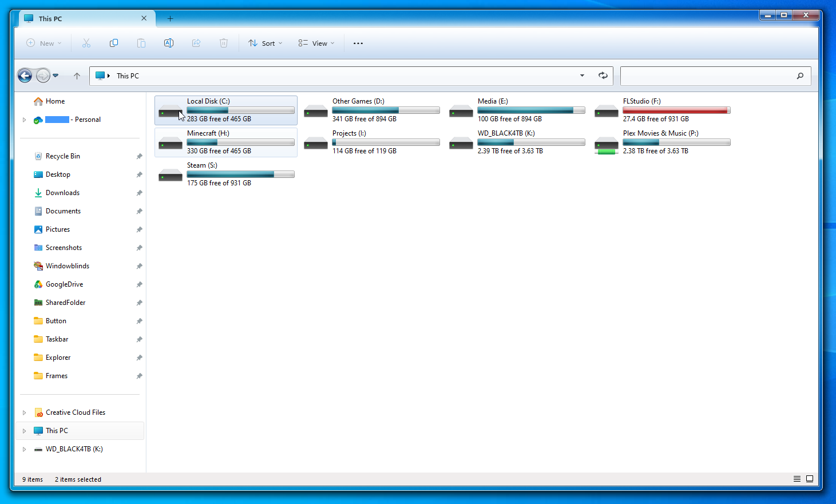Image resolution: width=836 pixels, height=504 pixels.
Task: Open the New item dropdown
Action: click(44, 43)
